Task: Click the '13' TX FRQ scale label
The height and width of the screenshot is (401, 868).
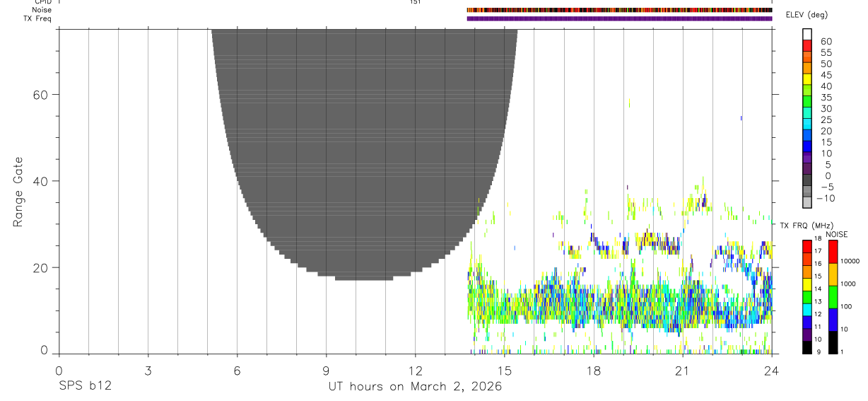Action: tap(819, 301)
